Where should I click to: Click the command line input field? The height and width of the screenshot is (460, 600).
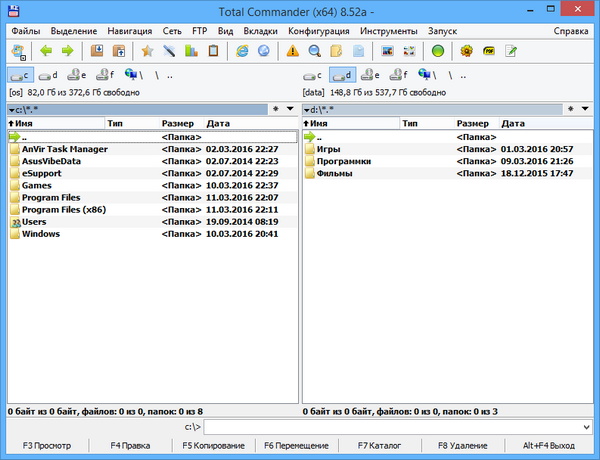pos(400,426)
